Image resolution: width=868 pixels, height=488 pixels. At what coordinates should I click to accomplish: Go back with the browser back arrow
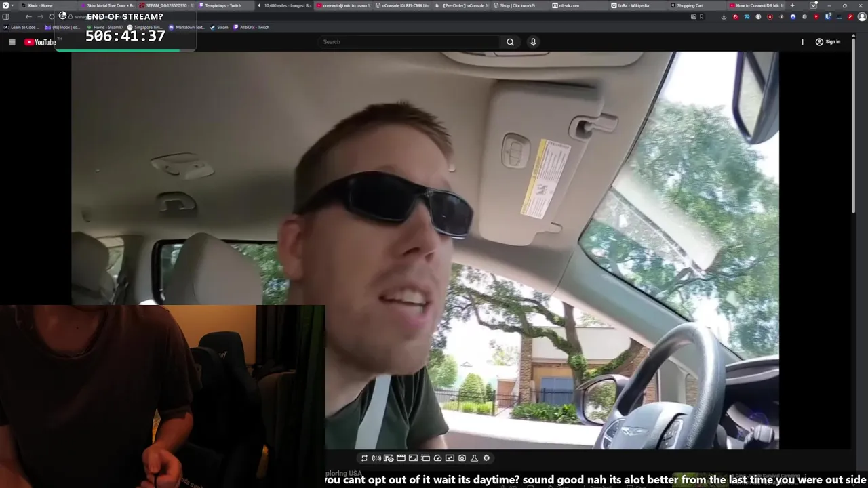click(x=28, y=16)
